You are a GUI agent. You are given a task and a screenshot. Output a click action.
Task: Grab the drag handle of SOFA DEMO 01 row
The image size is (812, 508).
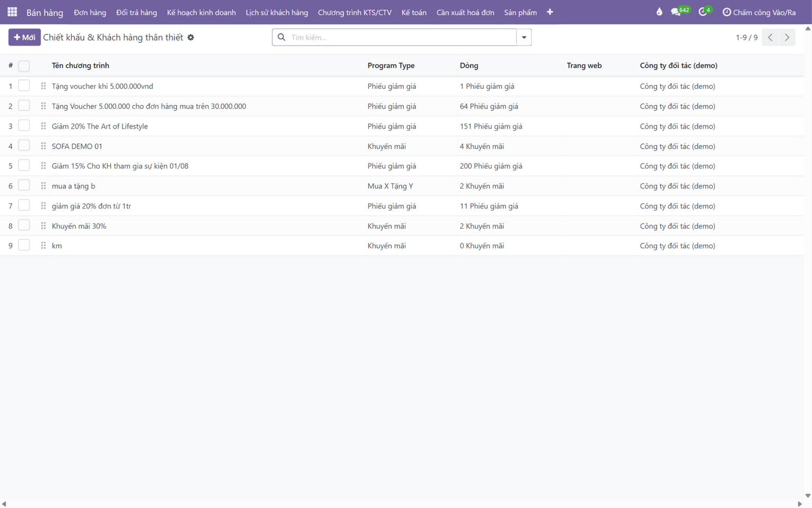click(x=43, y=146)
